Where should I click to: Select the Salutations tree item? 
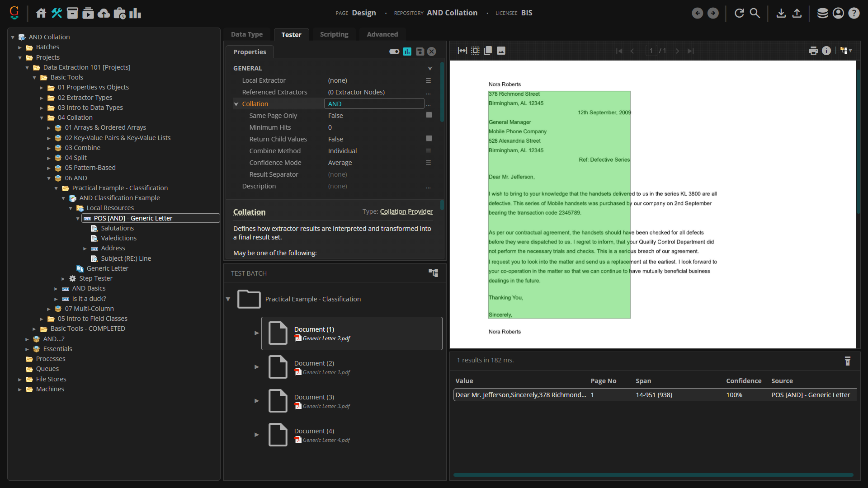click(117, 228)
